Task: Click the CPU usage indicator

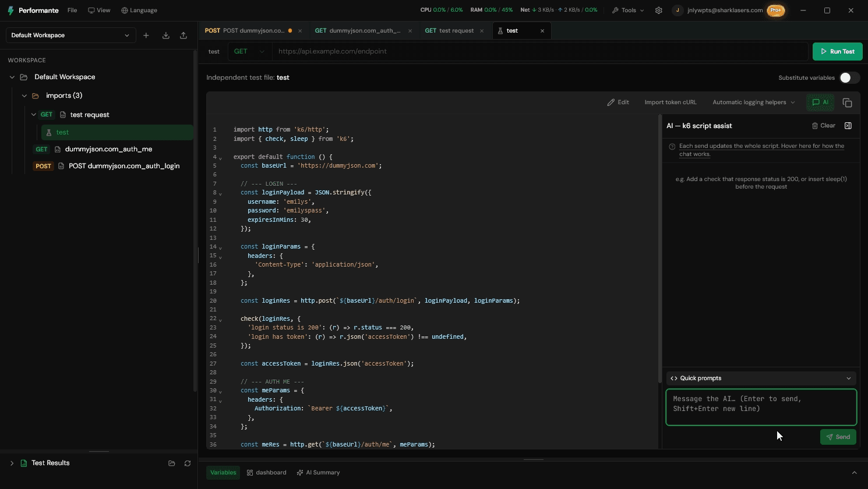Action: click(442, 10)
